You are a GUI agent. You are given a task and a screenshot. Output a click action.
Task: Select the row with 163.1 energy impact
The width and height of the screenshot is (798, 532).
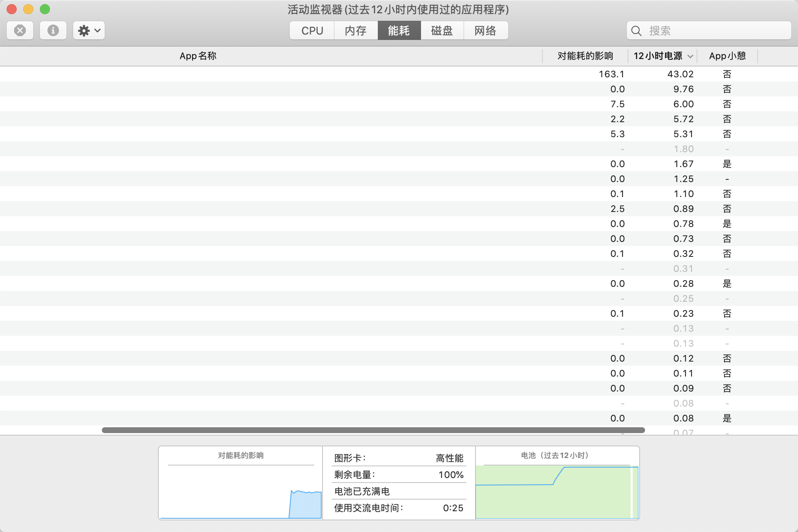[374, 74]
